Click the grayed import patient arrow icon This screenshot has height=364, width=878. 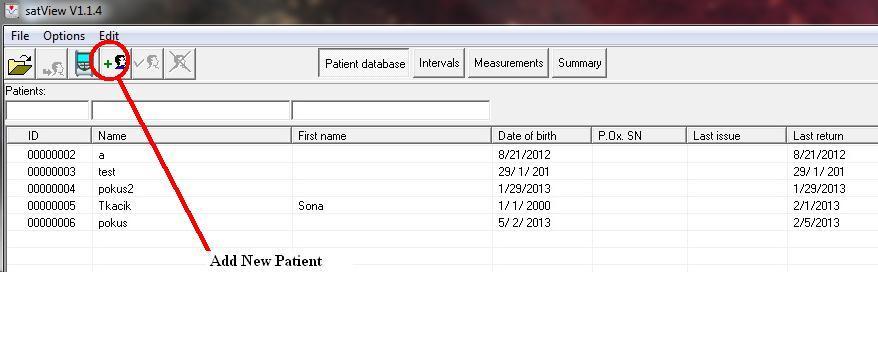click(52, 64)
